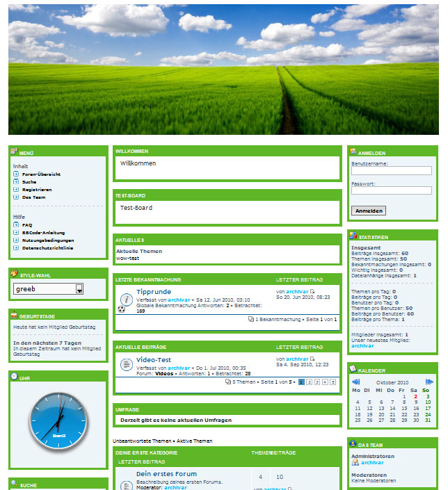
Task: Click the topic icon beside Video-Test
Action: point(126,364)
